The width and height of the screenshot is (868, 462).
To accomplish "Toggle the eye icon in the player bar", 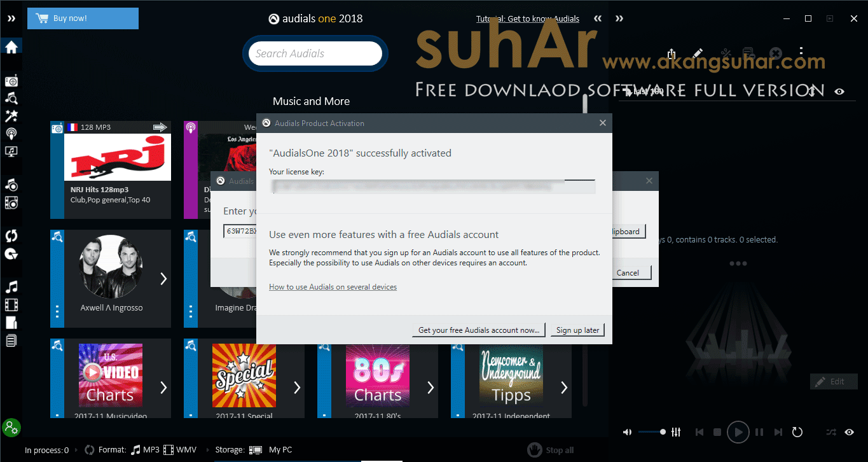I will [x=849, y=432].
